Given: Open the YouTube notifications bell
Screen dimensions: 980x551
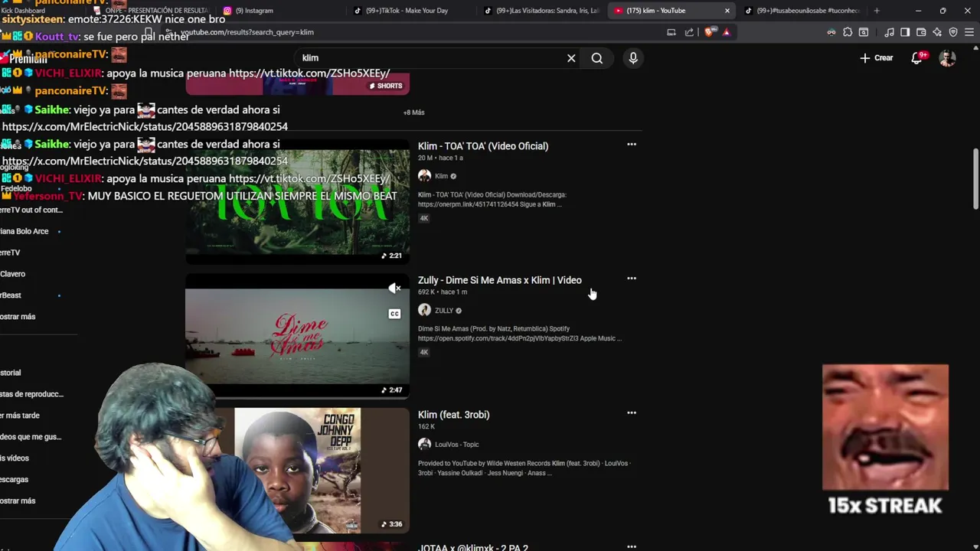Looking at the screenshot, I should (x=917, y=58).
